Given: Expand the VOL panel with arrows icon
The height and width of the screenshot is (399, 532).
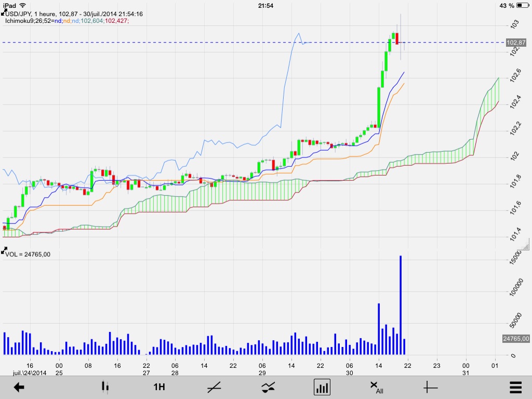Looking at the screenshot, I should tap(4, 251).
